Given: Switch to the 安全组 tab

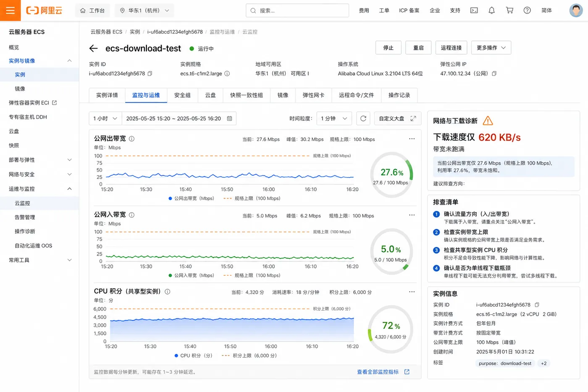Looking at the screenshot, I should click(182, 95).
